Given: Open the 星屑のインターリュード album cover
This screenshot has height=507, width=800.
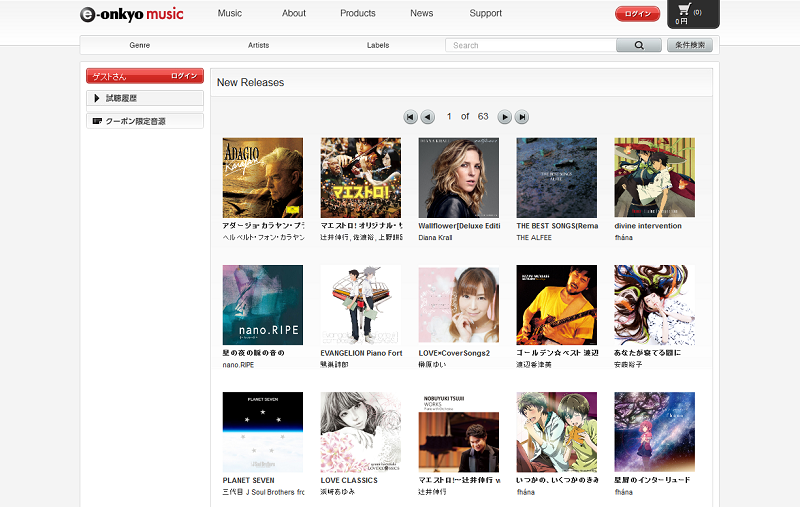Looking at the screenshot, I should click(x=655, y=432).
